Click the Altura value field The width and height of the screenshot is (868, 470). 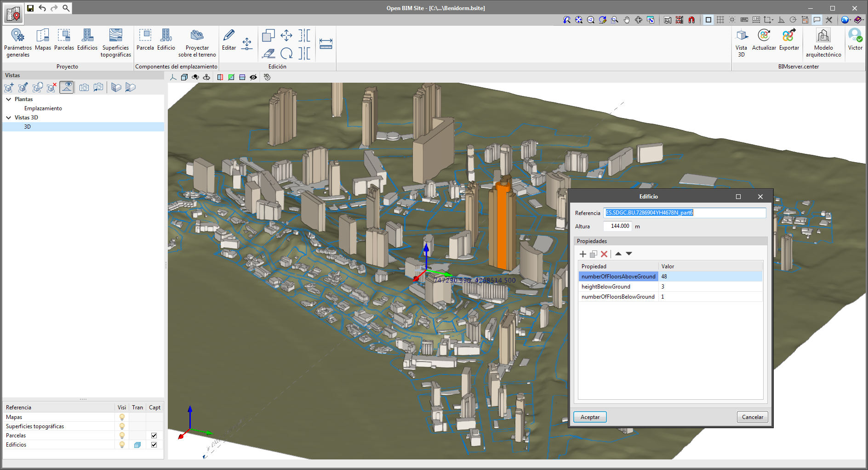[x=617, y=226]
